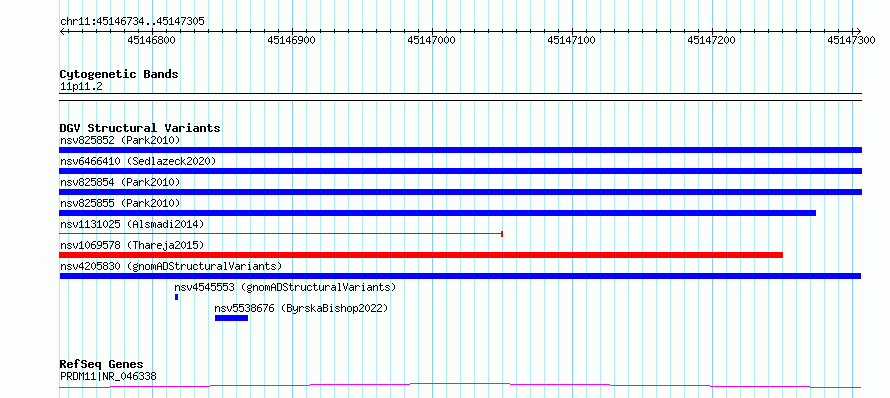The width and height of the screenshot is (890, 398).
Task: Select the thin red line for nsv1131025
Action: (x=281, y=234)
